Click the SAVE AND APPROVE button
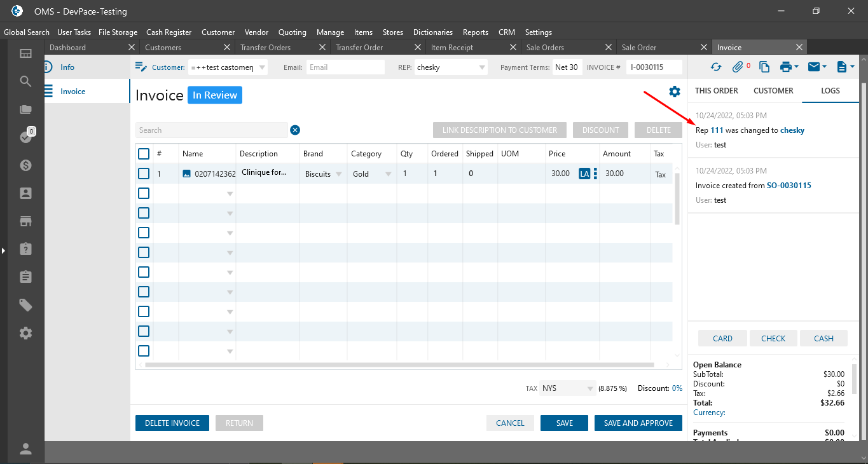The image size is (868, 464). (x=638, y=423)
